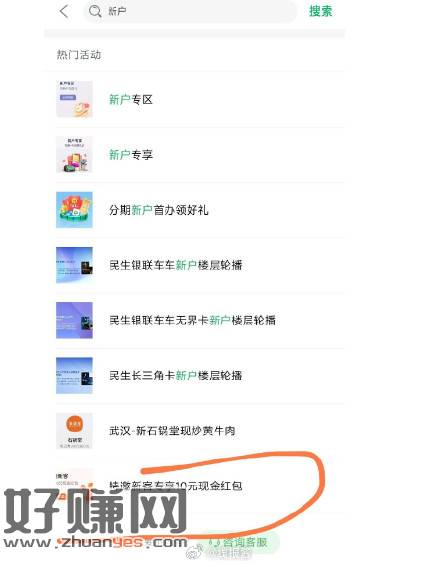Go back using the left arrow icon
This screenshot has width=440, height=566.
click(x=64, y=11)
